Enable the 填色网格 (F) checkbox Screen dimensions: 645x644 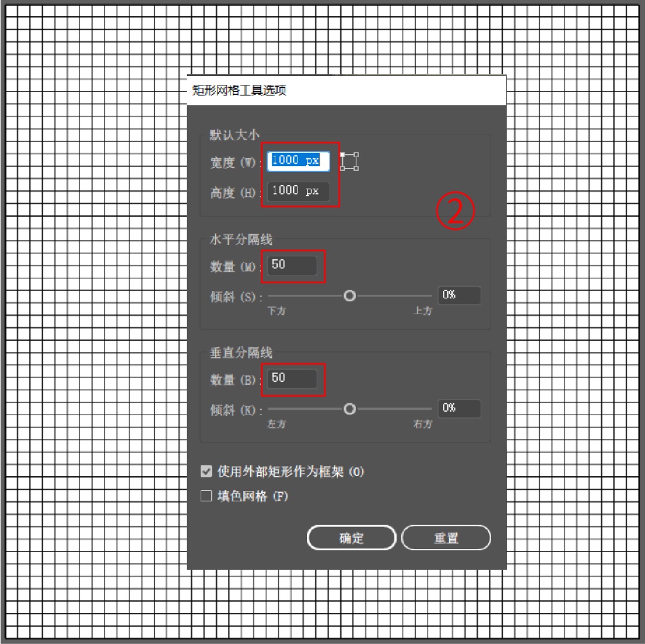(x=207, y=495)
